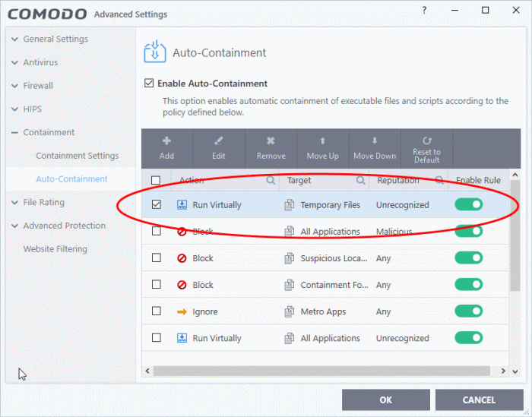532x417 pixels.
Task: Uncheck the Temporary Files rule checkbox
Action: coord(157,204)
